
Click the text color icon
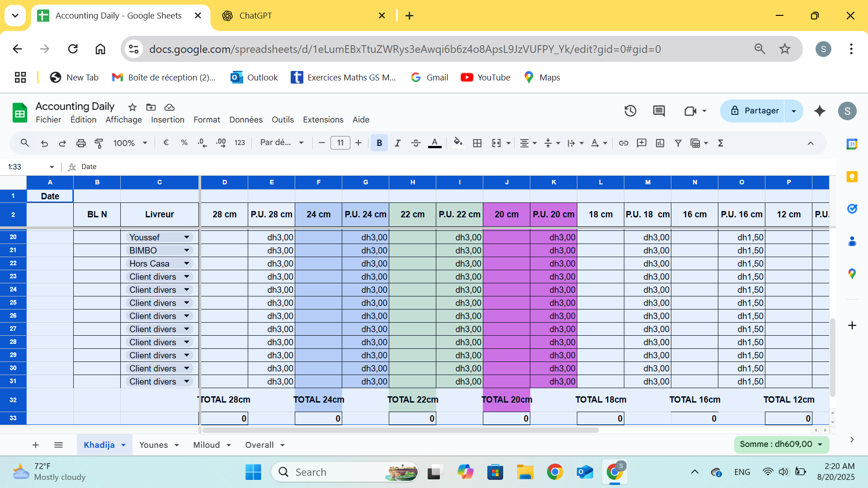click(434, 143)
